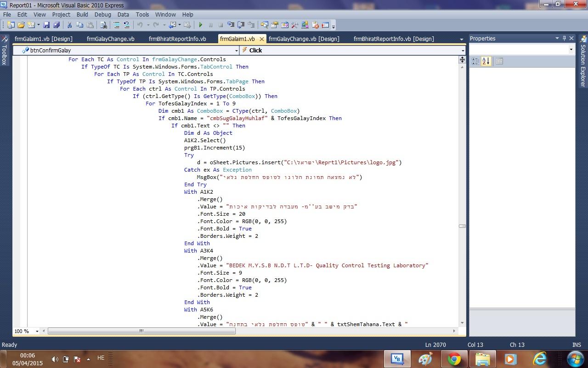Expand the Undo history dropdown arrow
The width and height of the screenshot is (588, 368).
pyautogui.click(x=148, y=25)
